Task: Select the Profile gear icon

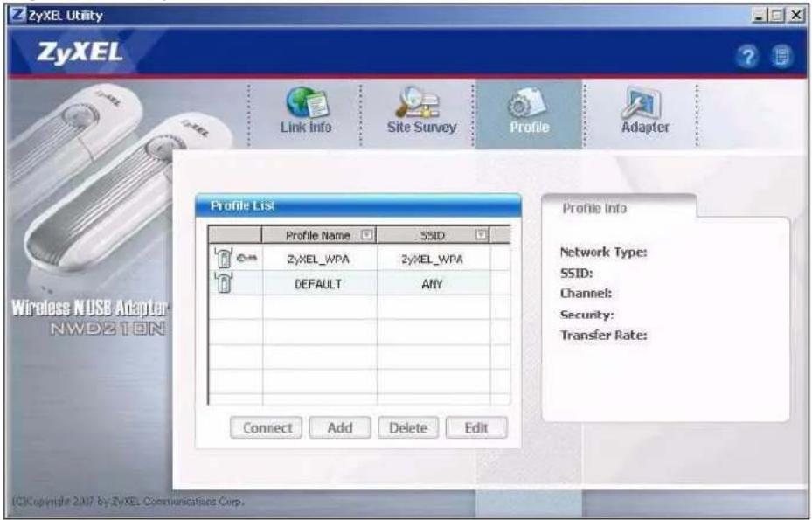Action: click(526, 102)
